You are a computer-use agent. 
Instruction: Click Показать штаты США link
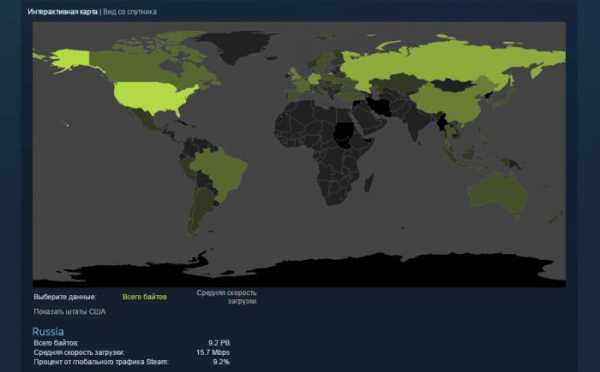point(70,312)
